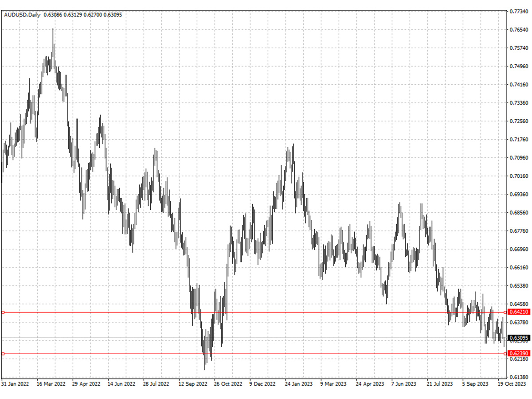This screenshot has height=399, width=532.
Task: Click the 31 Jan 2022 date label
Action: [15, 384]
